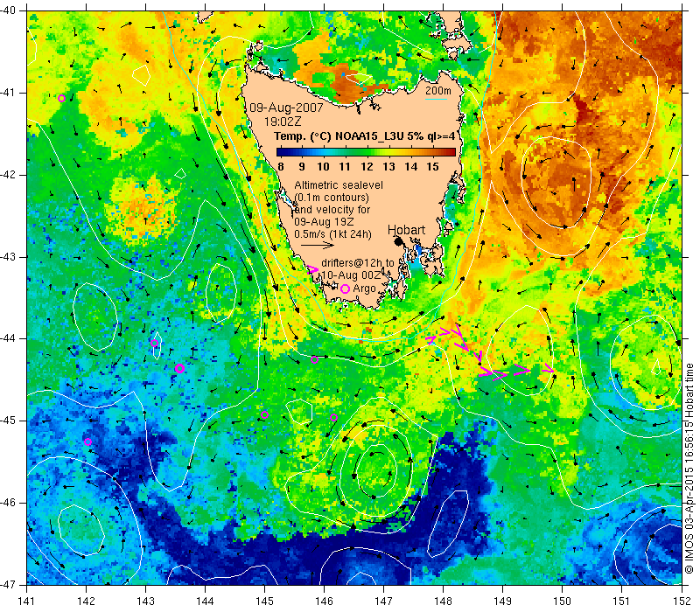Click the magenta drifter arrowhead beside the drifters legend

pyautogui.click(x=312, y=269)
